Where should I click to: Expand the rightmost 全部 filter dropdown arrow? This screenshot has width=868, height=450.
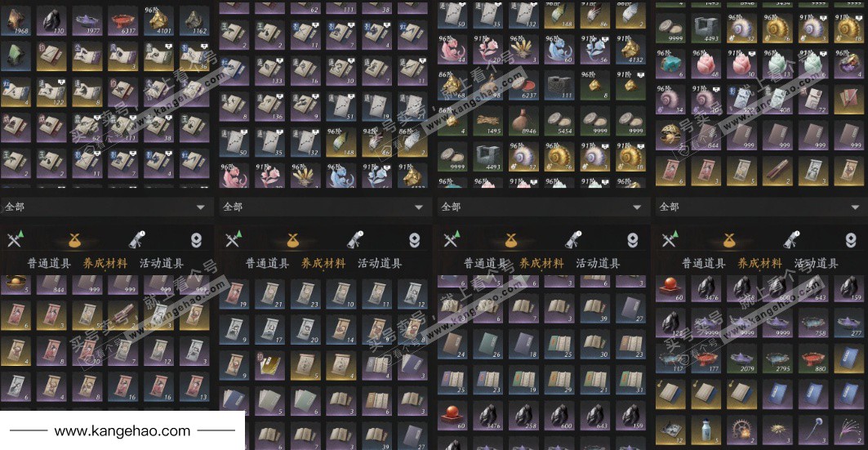pos(855,207)
